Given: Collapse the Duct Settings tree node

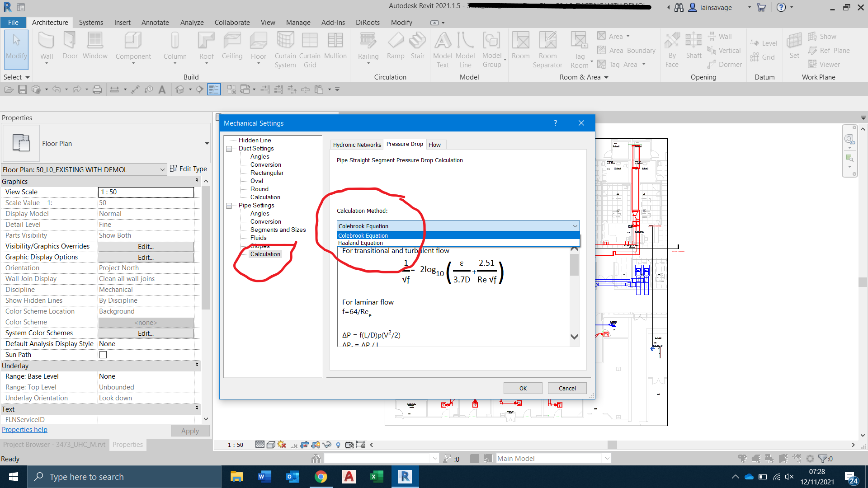Looking at the screenshot, I should 229,149.
